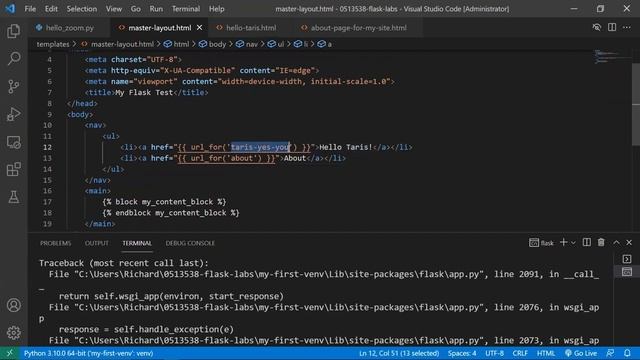Open the Extensions view
This screenshot has width=640, height=360.
click(x=13, y=169)
